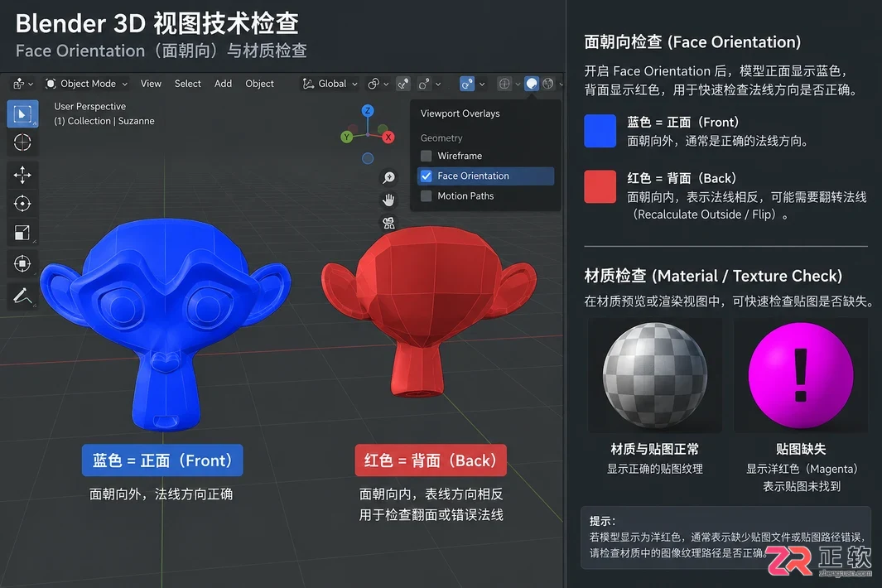Uncheck the Face Orientation checkbox
The width and height of the screenshot is (882, 588).
coord(427,176)
